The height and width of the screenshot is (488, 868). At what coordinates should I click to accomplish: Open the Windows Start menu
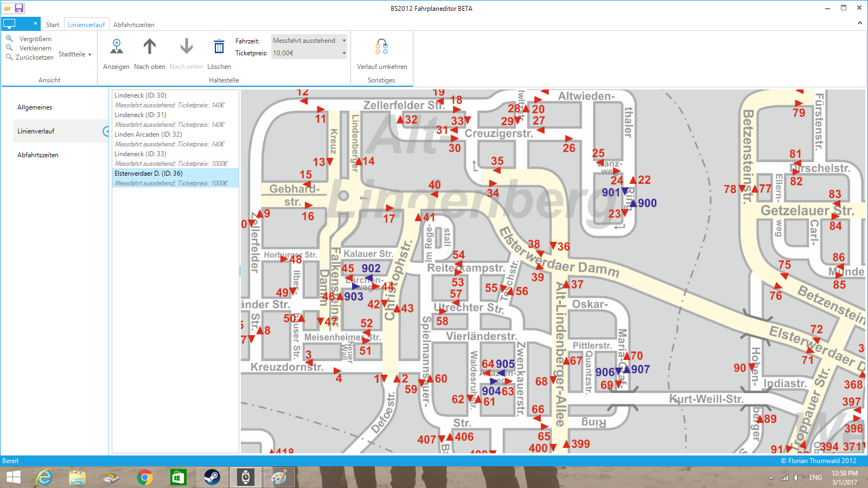coord(14,477)
